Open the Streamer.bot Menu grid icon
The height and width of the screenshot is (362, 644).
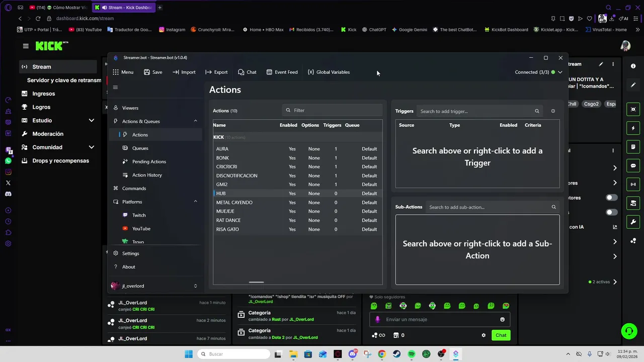click(x=116, y=72)
